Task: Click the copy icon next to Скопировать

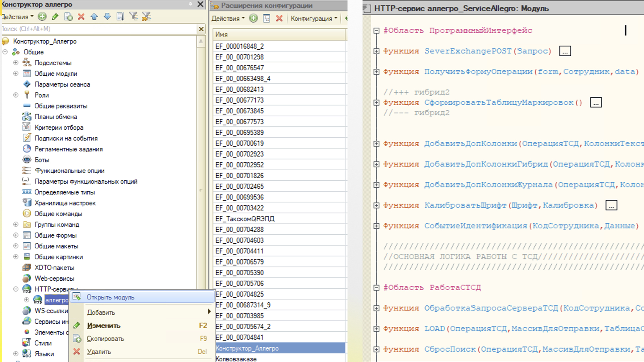Action: pos(77,339)
